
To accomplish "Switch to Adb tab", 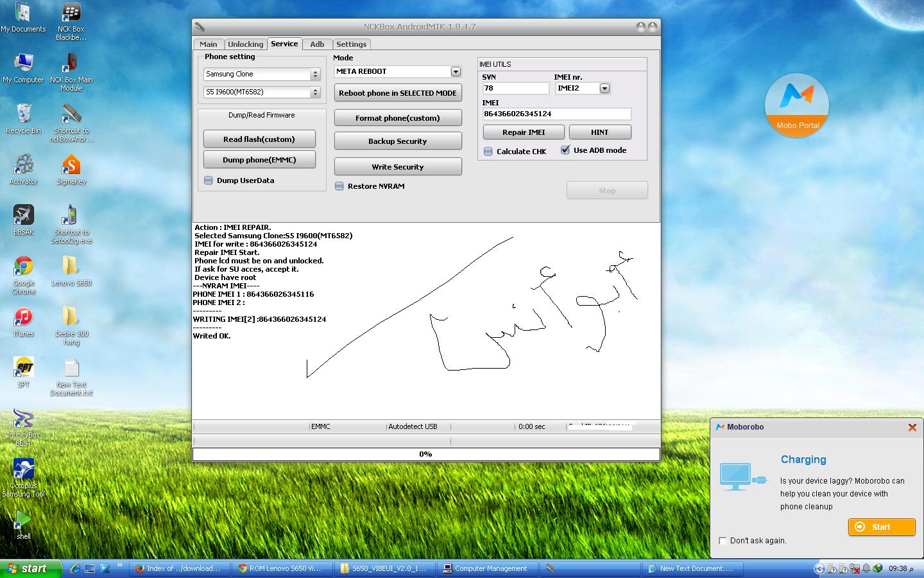I will [x=317, y=44].
